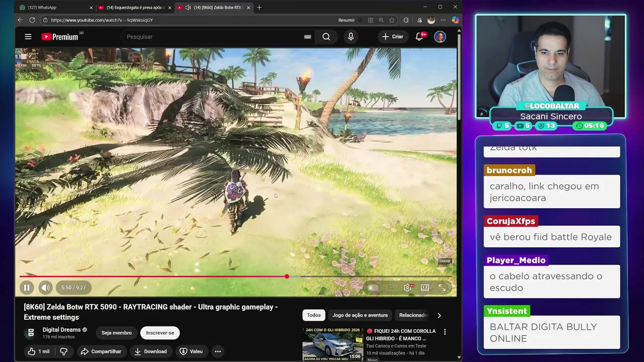Click the Seja membro button

(x=116, y=333)
